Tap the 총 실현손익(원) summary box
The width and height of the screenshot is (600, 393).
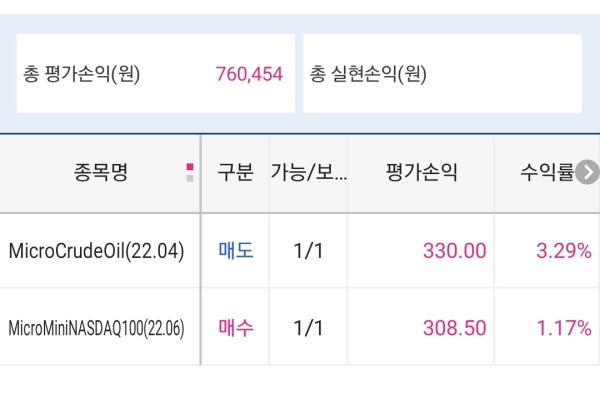point(442,73)
